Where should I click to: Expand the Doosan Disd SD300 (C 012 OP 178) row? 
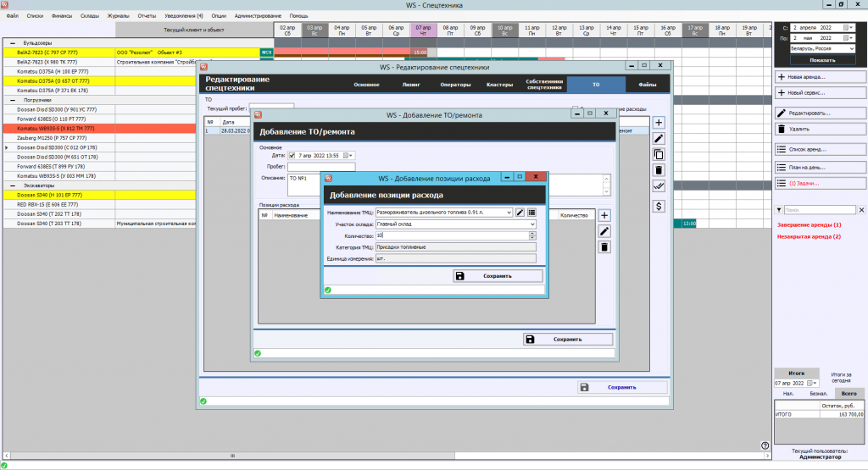click(x=7, y=147)
